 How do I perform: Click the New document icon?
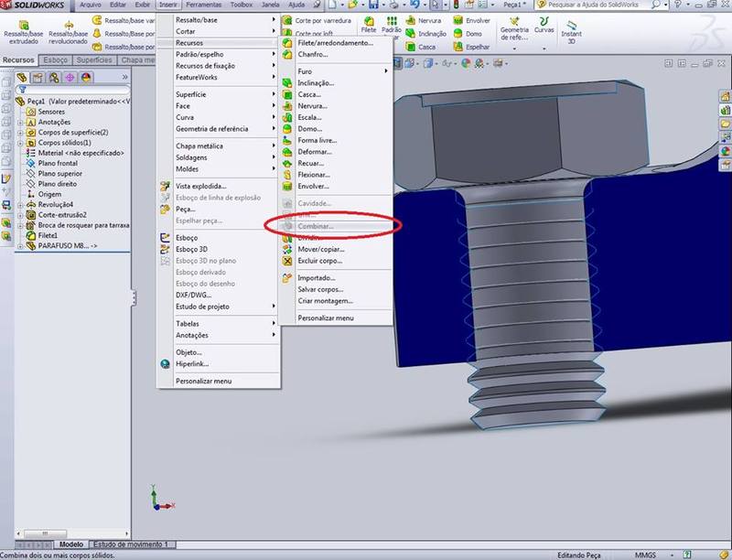[331, 5]
